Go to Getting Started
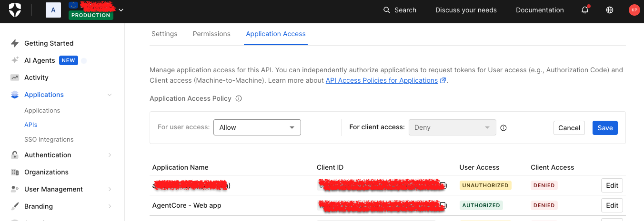 [49, 43]
